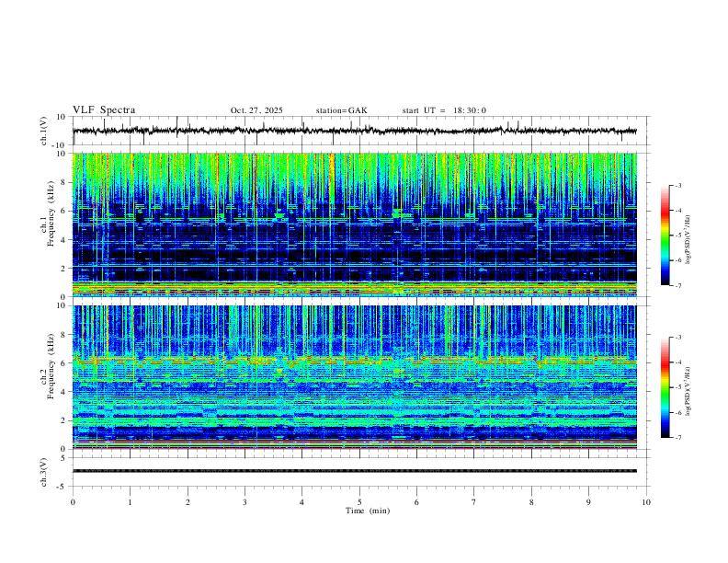Click the ch.1 spectrogram color scale bar
This screenshot has width=728, height=563.
coord(665,236)
